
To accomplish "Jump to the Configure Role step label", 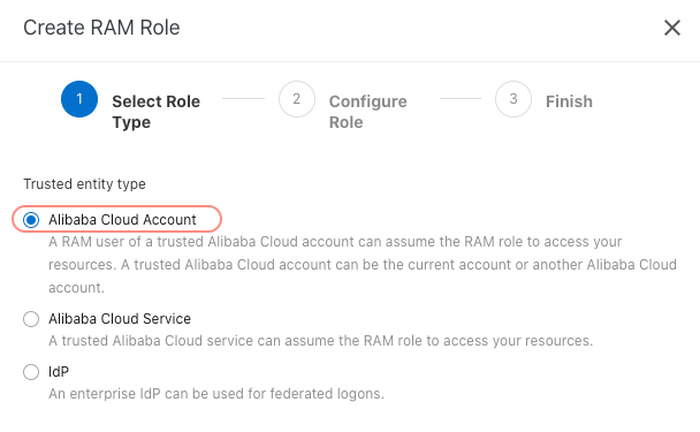I will pos(367,112).
